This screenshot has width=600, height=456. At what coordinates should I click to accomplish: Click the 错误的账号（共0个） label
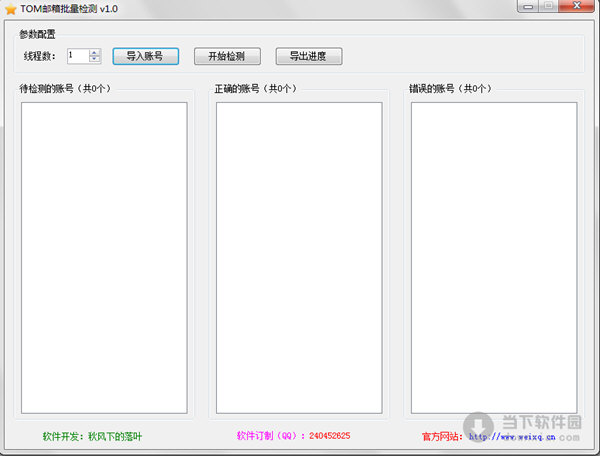pyautogui.click(x=450, y=89)
